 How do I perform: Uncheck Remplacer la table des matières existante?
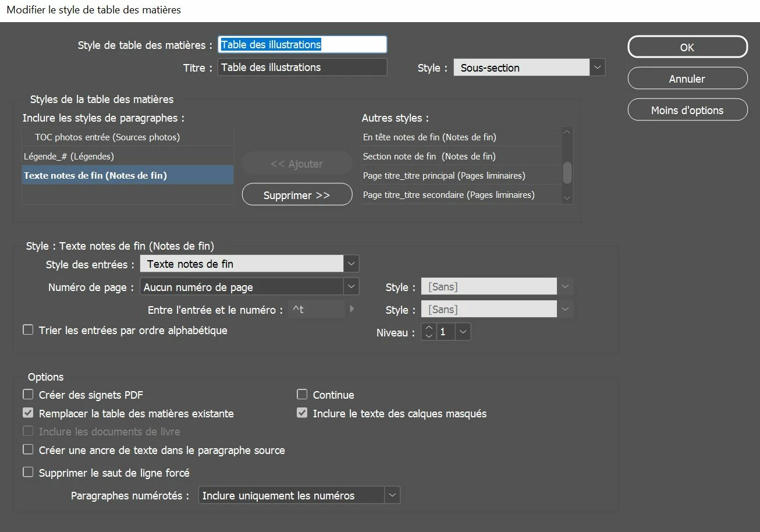tap(28, 413)
